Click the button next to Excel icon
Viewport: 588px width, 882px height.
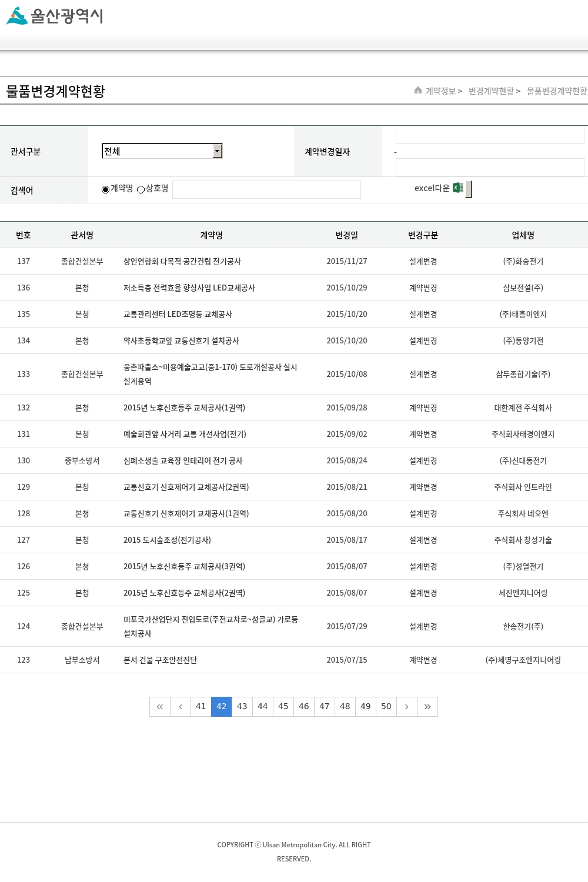(469, 189)
